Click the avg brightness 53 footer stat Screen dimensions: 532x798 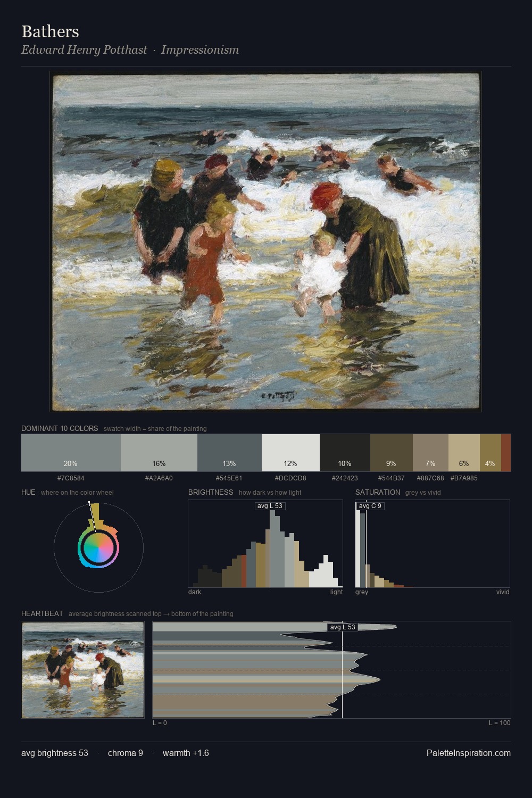[x=55, y=753]
